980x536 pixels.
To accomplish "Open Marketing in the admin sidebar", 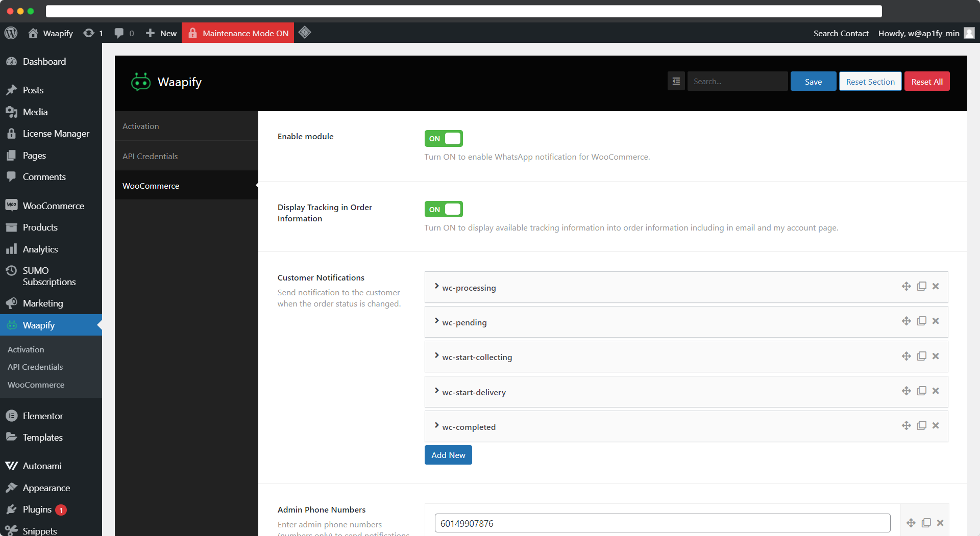I will pyautogui.click(x=51, y=303).
